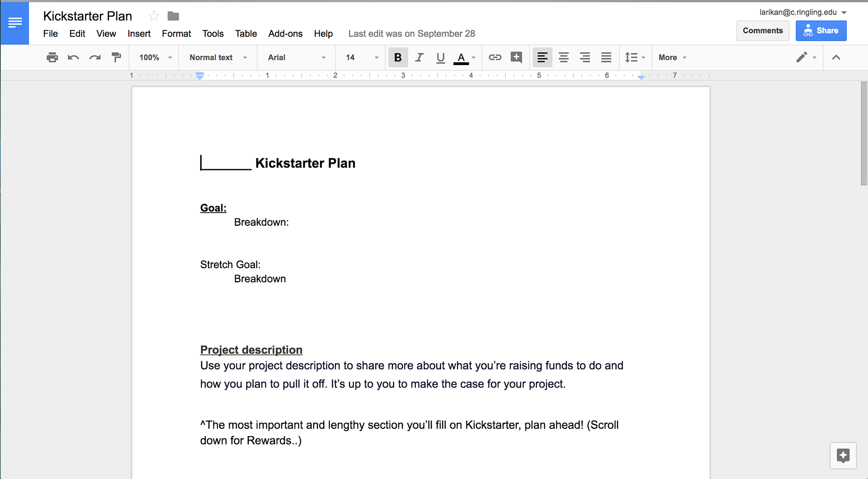The height and width of the screenshot is (479, 868).
Task: Open the Tools menu
Action: pyautogui.click(x=213, y=33)
